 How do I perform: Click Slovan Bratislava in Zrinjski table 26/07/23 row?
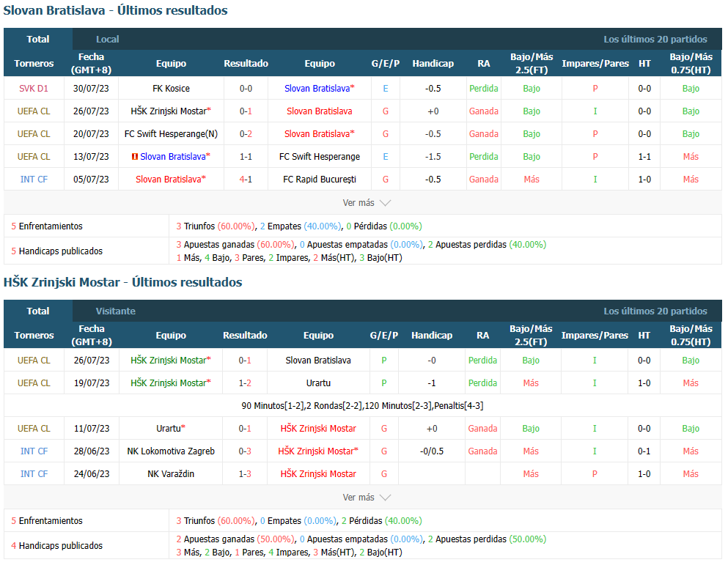pos(318,361)
